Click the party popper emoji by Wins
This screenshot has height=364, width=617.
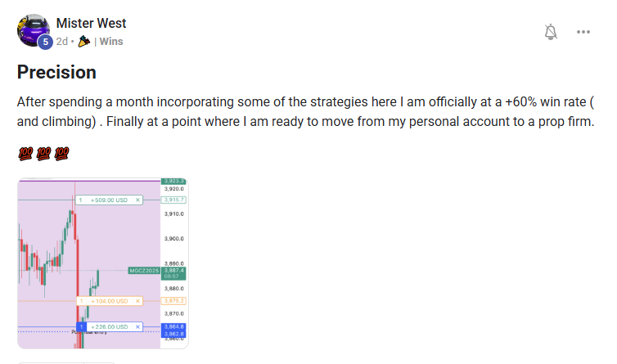(83, 41)
